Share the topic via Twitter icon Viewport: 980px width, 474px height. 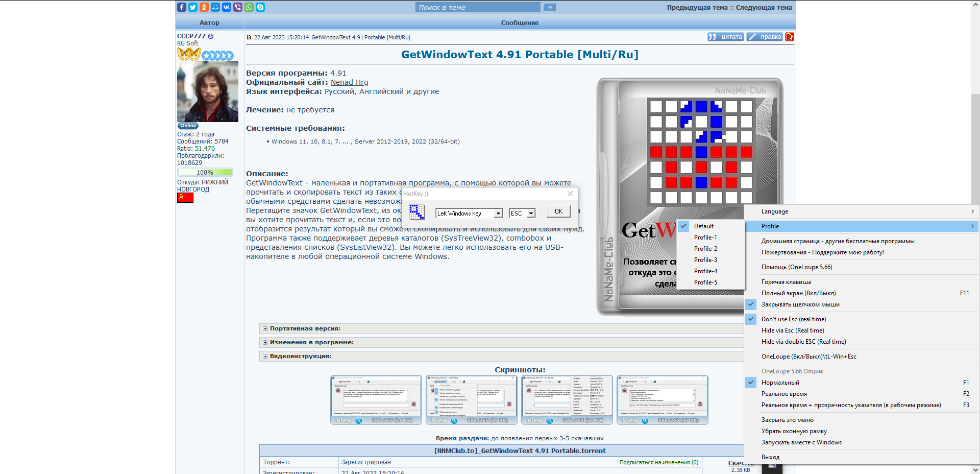(x=193, y=7)
